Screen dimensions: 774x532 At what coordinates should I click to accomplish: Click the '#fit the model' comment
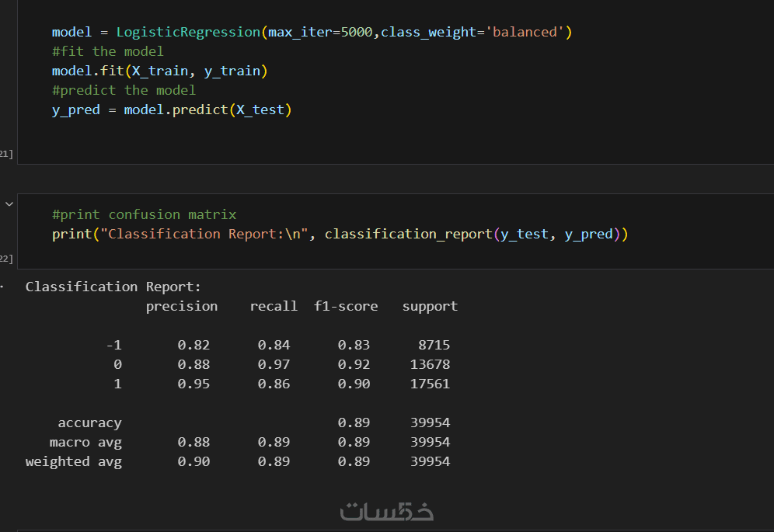108,51
